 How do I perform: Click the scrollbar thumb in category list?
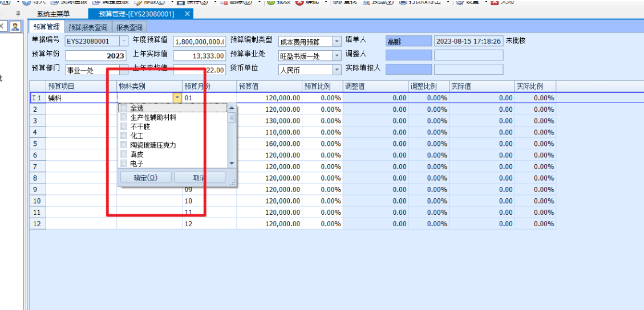tap(232, 118)
